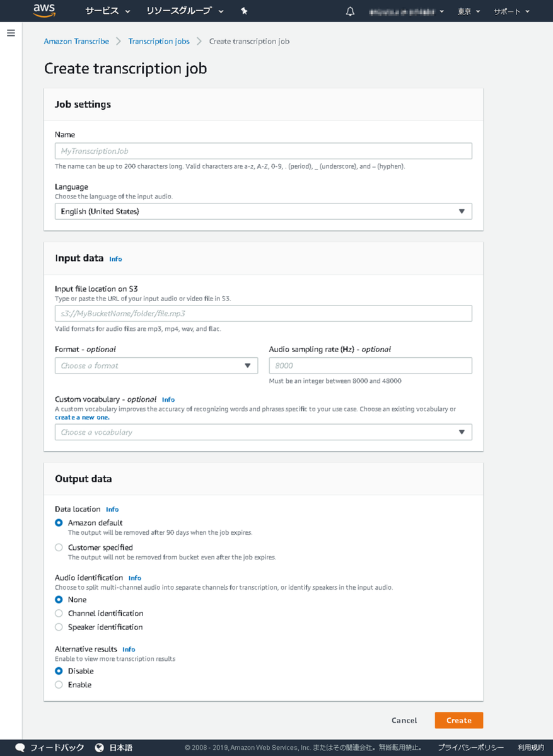Click the Cancel button

coord(404,721)
